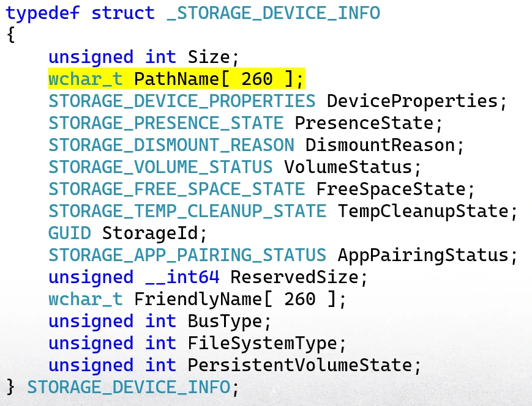
Task: Click the AppPairingStatus member name
Action: point(423,255)
